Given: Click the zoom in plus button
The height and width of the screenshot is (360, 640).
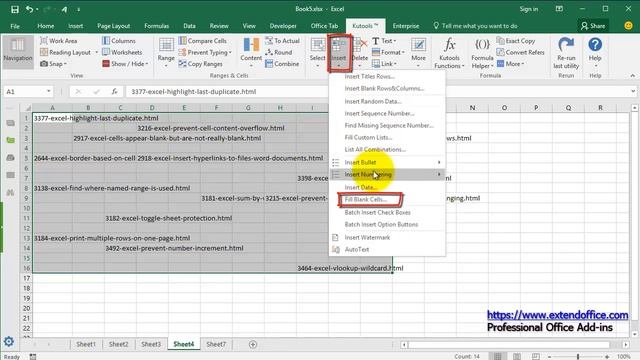Looking at the screenshot, I should pyautogui.click(x=607, y=356).
